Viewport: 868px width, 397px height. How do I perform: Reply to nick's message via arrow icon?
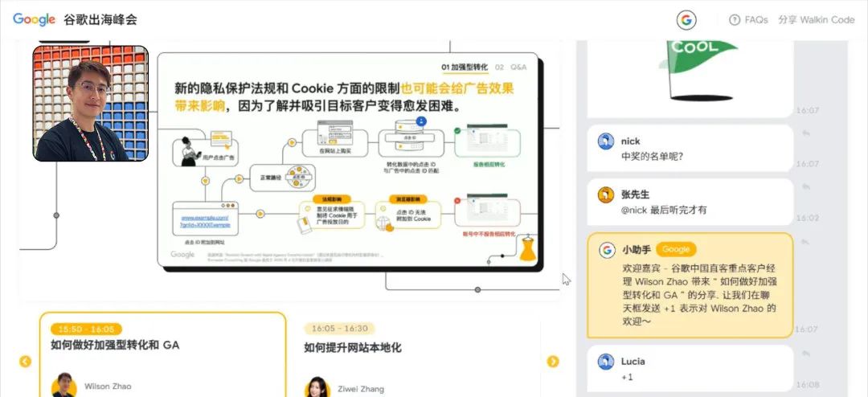pyautogui.click(x=806, y=133)
